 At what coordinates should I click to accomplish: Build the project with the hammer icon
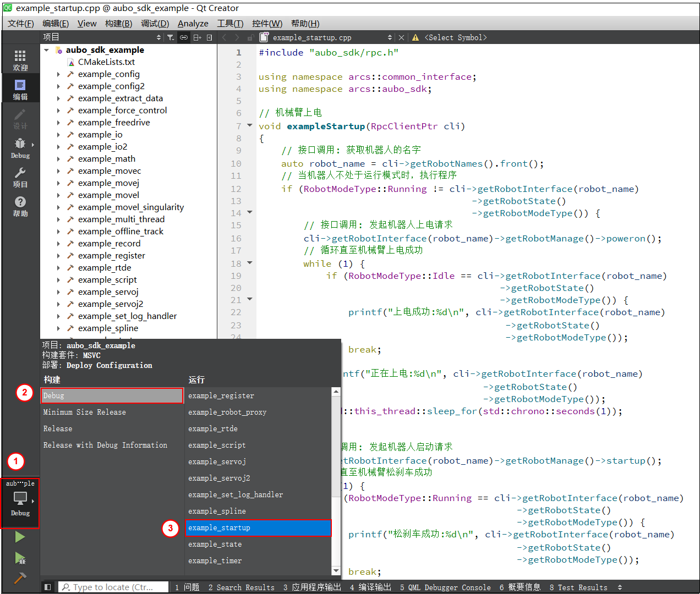point(20,579)
